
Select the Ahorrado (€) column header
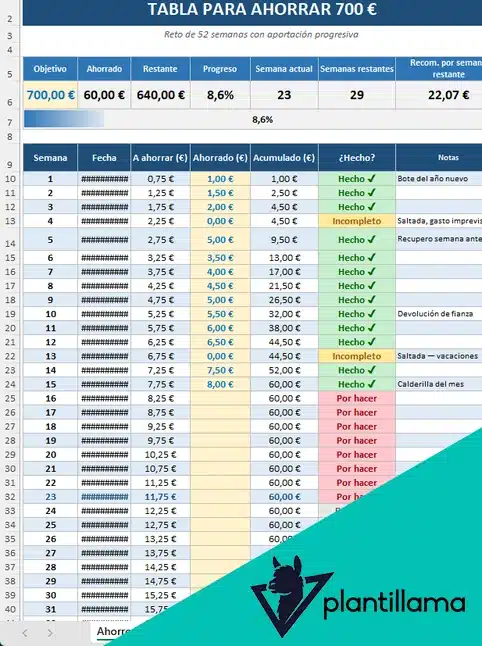pos(220,157)
